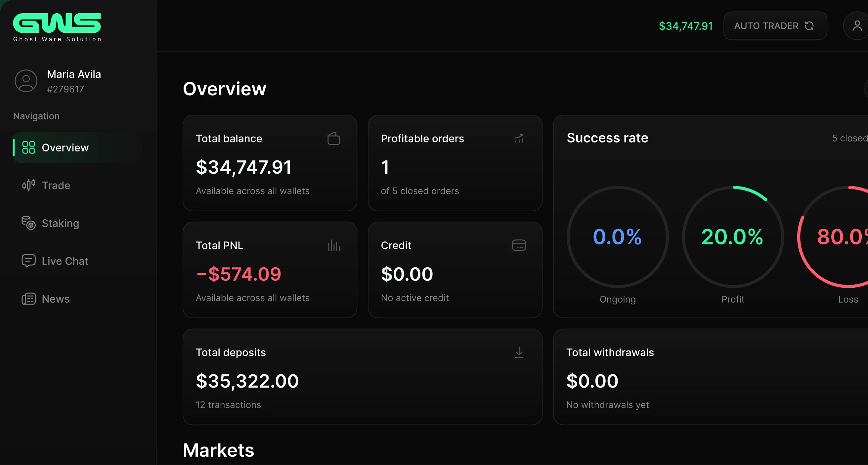Open the user profile icon in the header
Viewport: 868px width, 465px height.
[857, 26]
